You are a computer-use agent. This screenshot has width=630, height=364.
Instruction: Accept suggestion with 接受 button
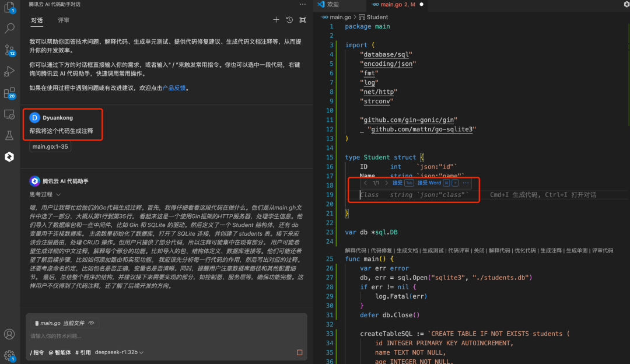tap(397, 183)
